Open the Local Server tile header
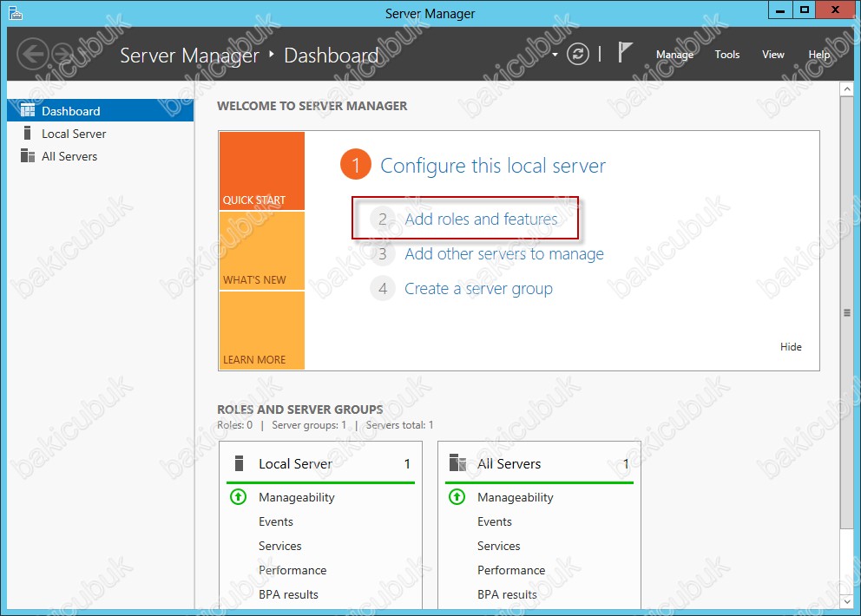The height and width of the screenshot is (616, 861). point(320,464)
